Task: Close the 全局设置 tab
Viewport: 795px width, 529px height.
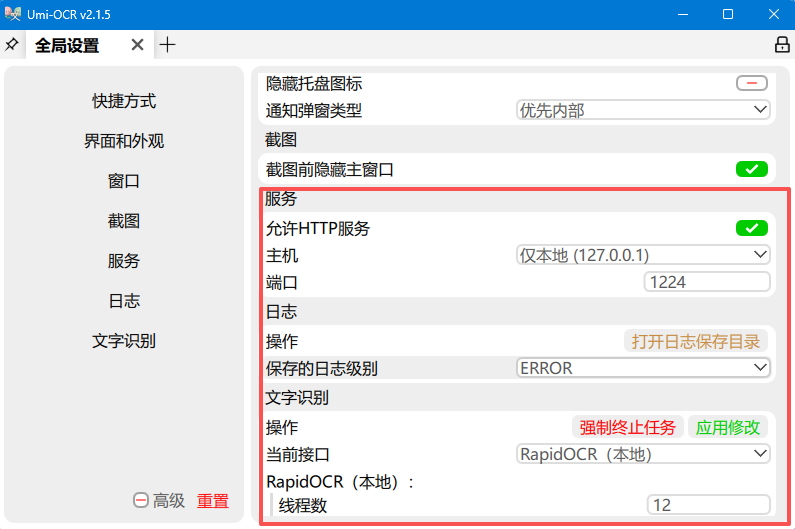Action: tap(138, 45)
